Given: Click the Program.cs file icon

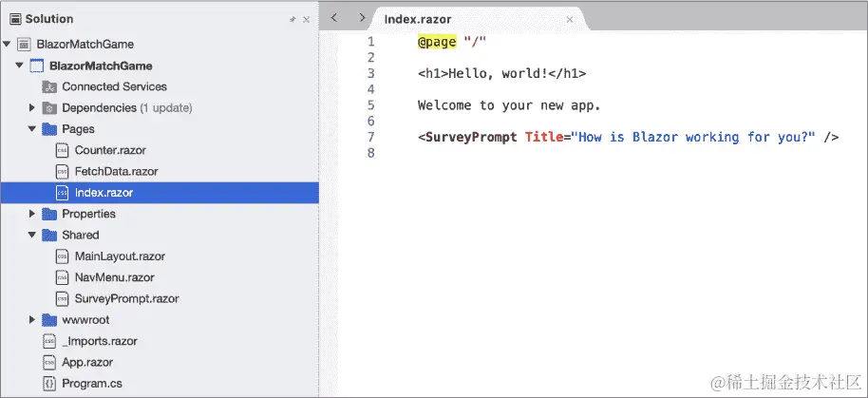Looking at the screenshot, I should (x=49, y=384).
